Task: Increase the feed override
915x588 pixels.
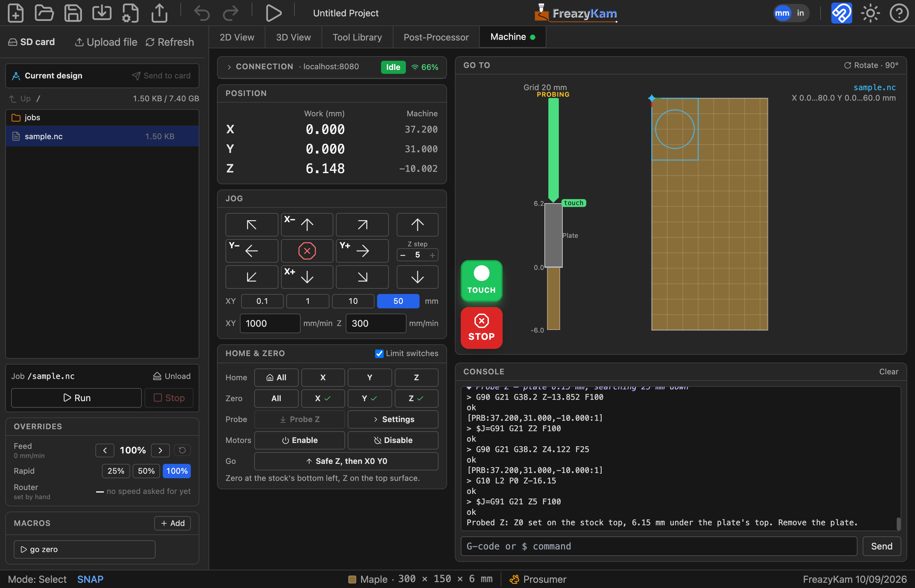Action: click(x=160, y=450)
